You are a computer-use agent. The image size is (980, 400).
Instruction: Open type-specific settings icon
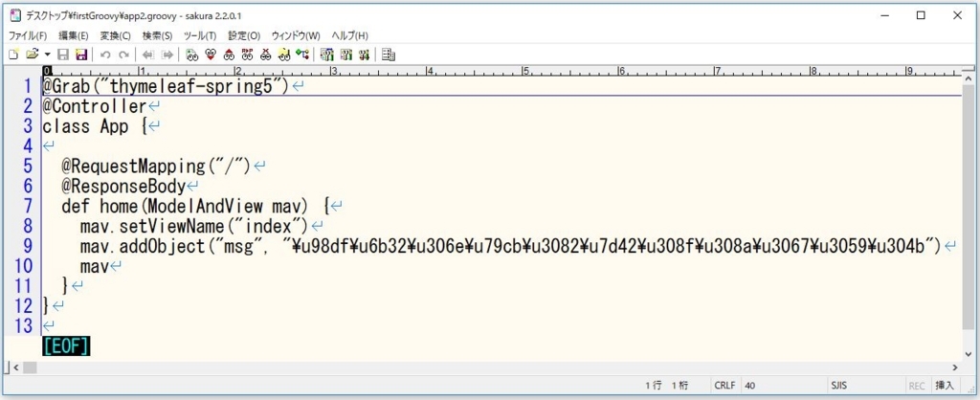(x=326, y=55)
